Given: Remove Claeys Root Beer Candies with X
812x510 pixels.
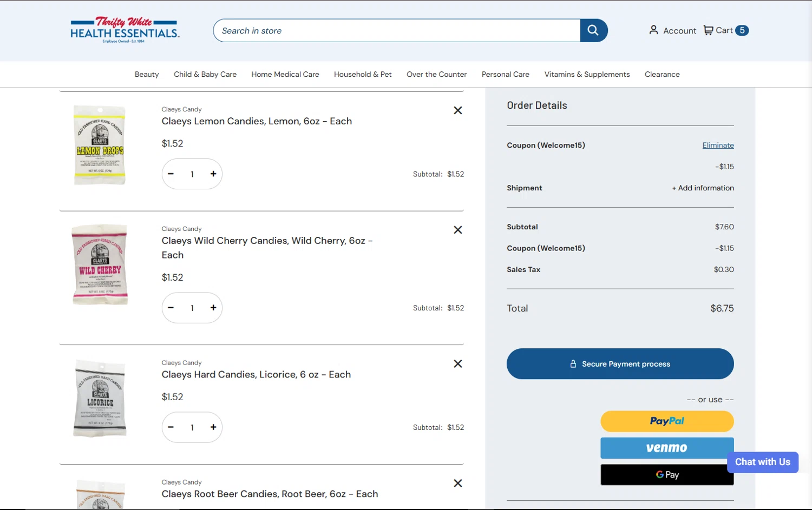Looking at the screenshot, I should click(458, 483).
